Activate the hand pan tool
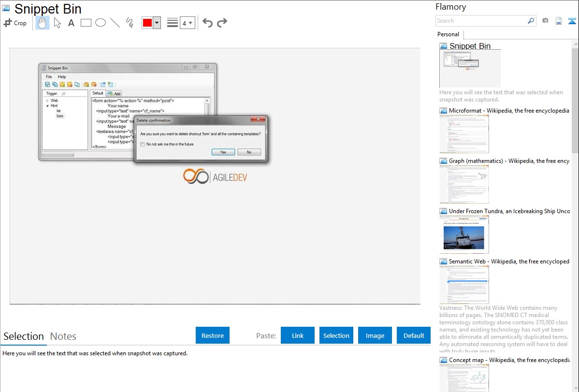This screenshot has height=392, width=579. [43, 23]
